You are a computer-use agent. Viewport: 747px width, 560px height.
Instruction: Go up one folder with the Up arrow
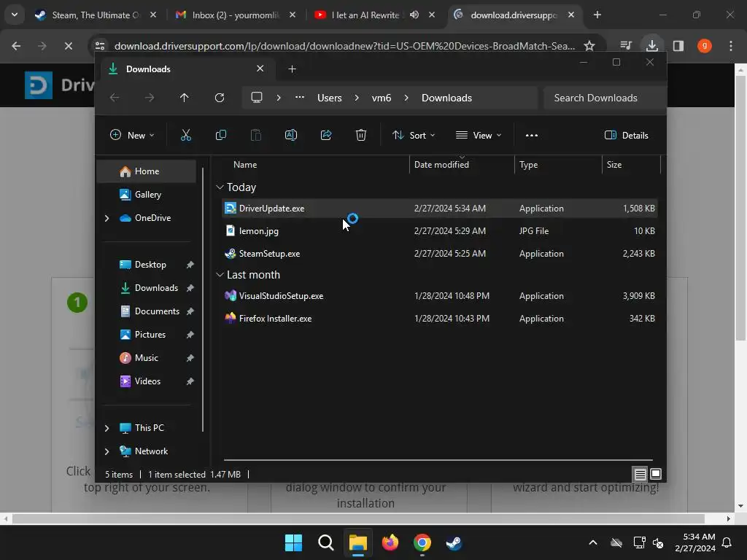click(185, 98)
